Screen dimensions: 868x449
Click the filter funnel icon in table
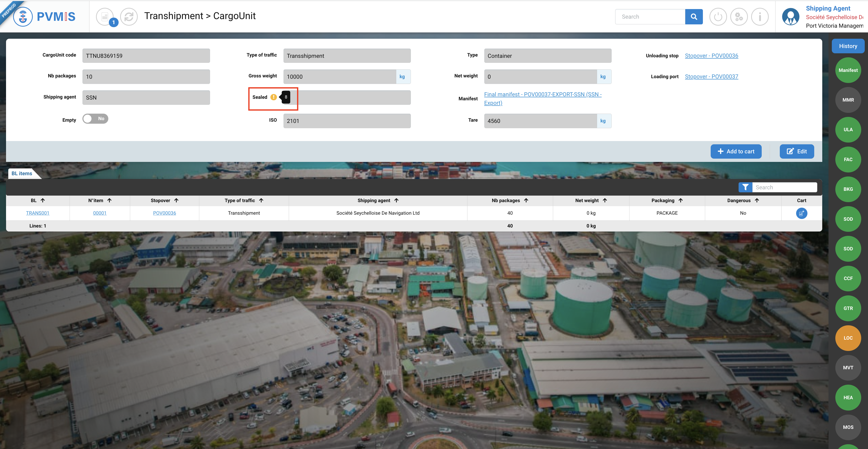745,188
